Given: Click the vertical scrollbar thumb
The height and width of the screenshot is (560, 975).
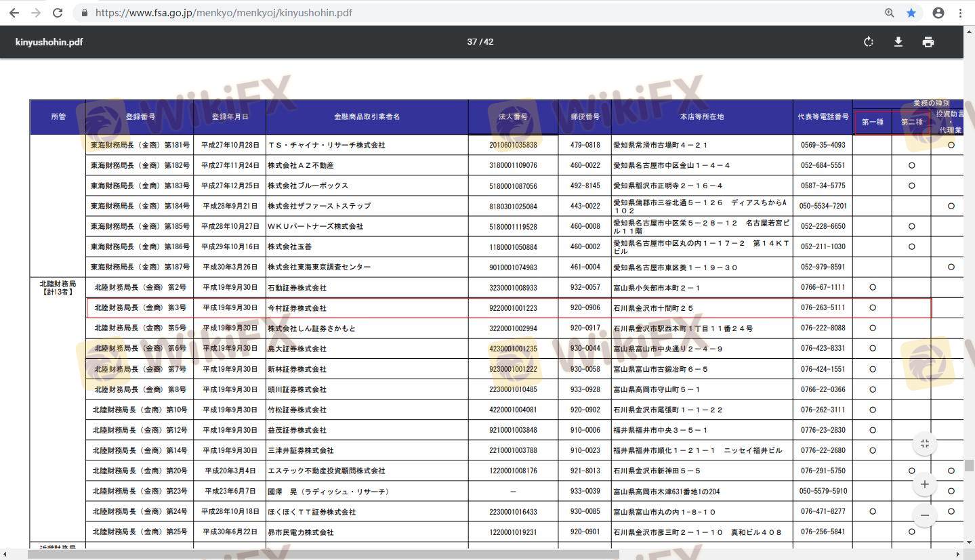Looking at the screenshot, I should point(970,465).
